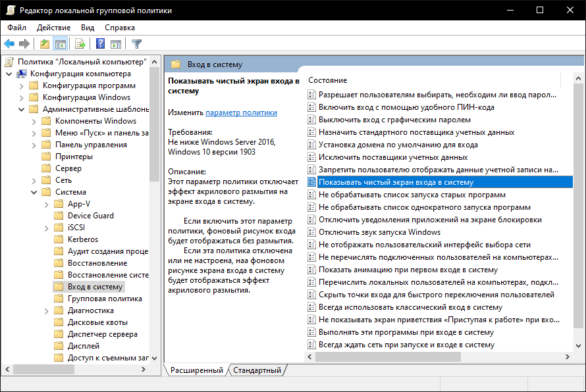
Task: Select policy "Назначить стандартного поставщика учетных данных"
Action: [416, 132]
